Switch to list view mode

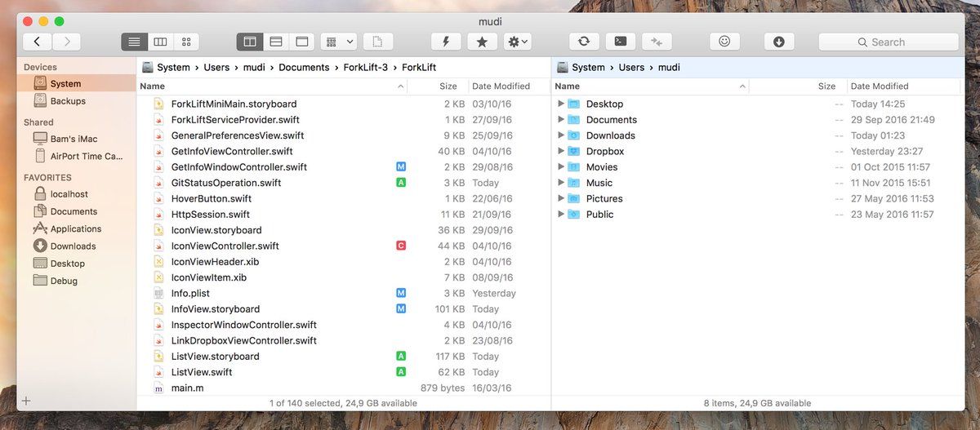click(135, 42)
